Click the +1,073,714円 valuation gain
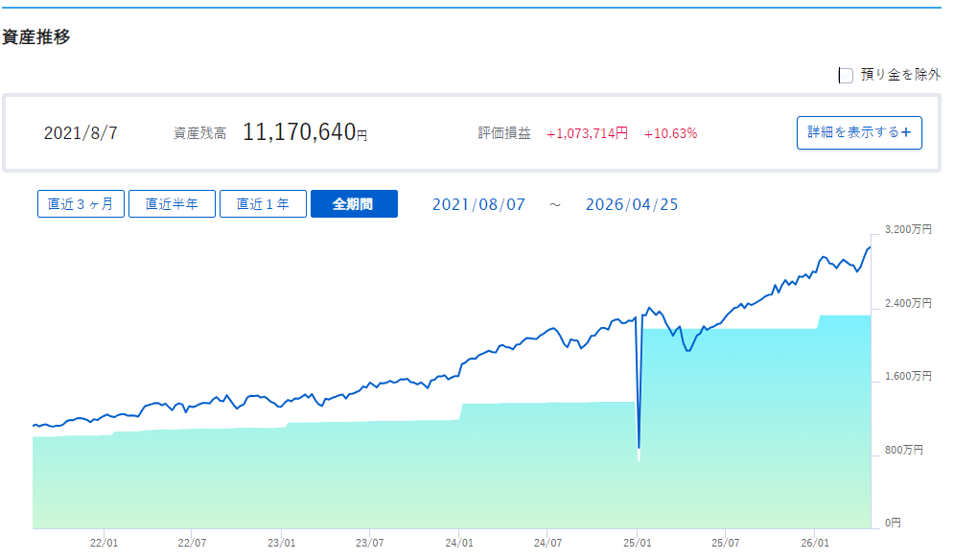The height and width of the screenshot is (560, 954). [x=587, y=133]
